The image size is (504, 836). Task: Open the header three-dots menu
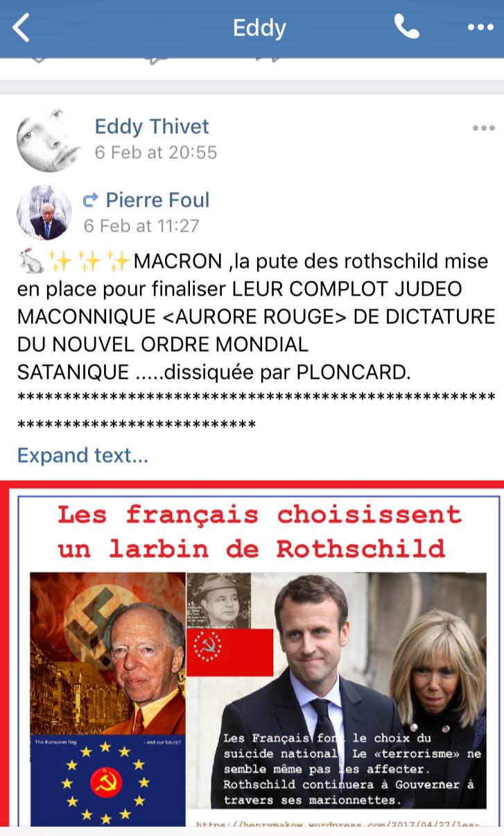480,28
